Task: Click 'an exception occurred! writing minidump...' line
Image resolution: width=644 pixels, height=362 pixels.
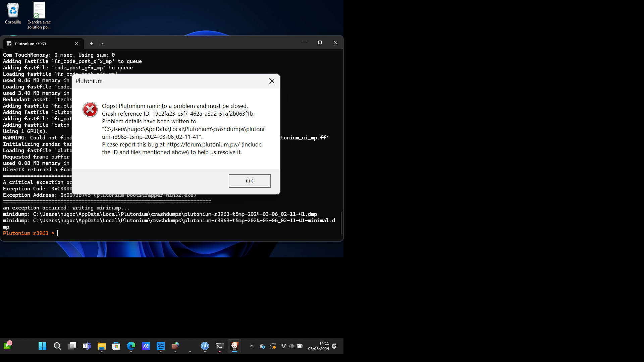Action: 66,208
